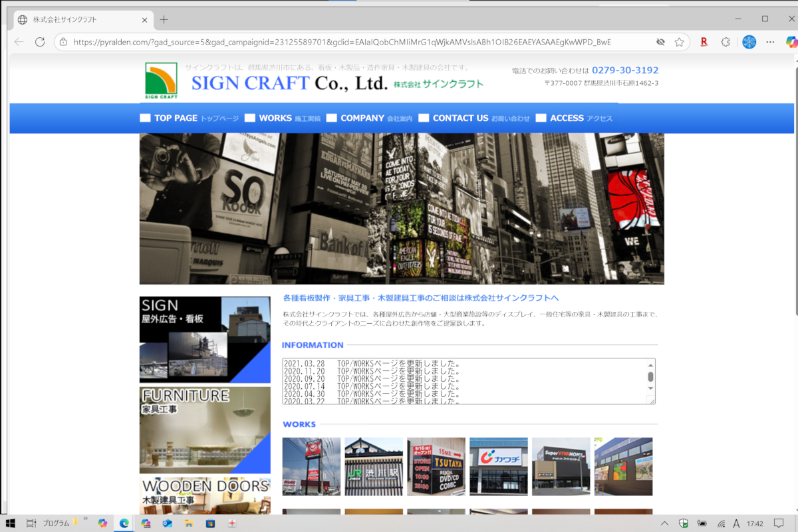The image size is (798, 532).
Task: Click the tracking prevention eye icon
Action: tap(660, 42)
